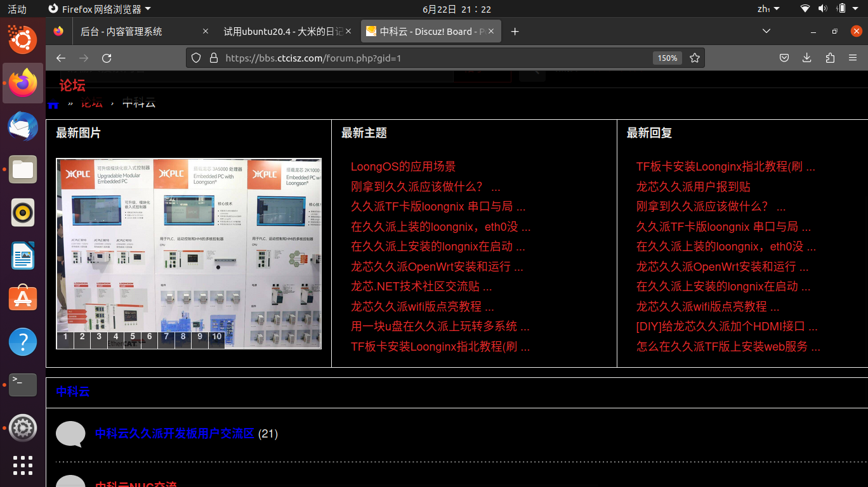This screenshot has height=487, width=868.
Task: Show slideshow image number 1
Action: [x=65, y=339]
